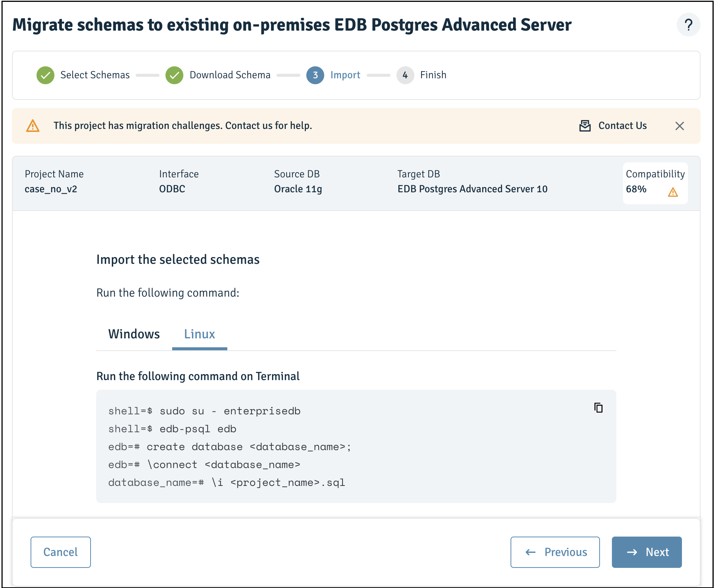Image resolution: width=714 pixels, height=588 pixels.
Task: Click the project name case_no_v2
Action: (51, 189)
